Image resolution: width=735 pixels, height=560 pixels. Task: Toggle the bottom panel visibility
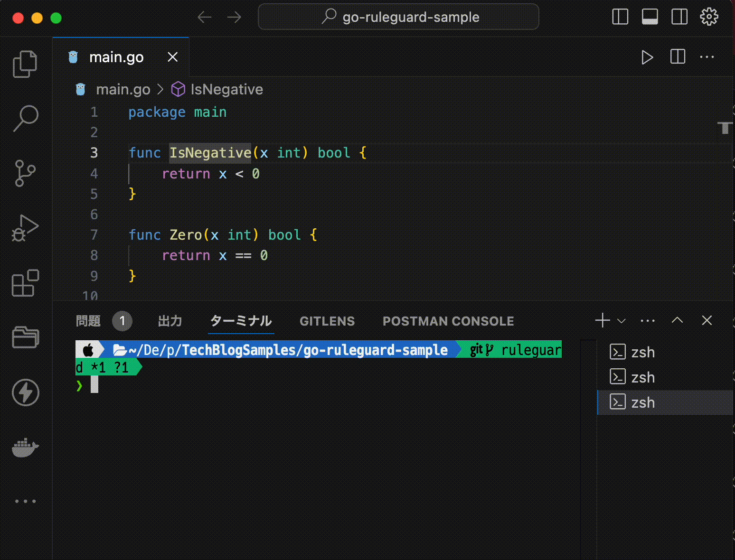tap(650, 17)
